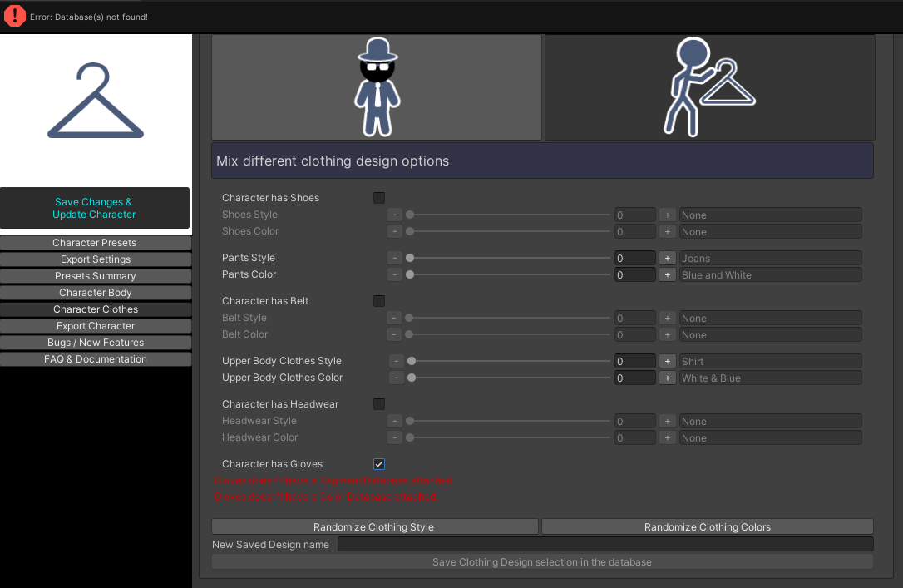Screen dimensions: 903x588
Task: Open FAQ & Documentation page
Action: pos(95,359)
